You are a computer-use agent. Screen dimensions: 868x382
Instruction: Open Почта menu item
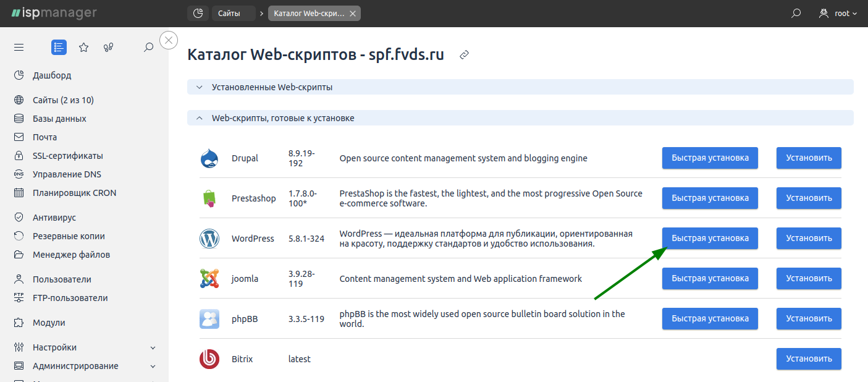pos(44,137)
